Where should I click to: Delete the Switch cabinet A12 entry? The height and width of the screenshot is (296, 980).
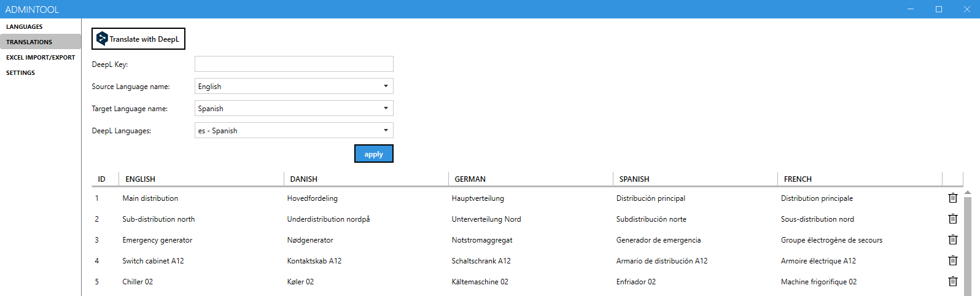point(952,260)
